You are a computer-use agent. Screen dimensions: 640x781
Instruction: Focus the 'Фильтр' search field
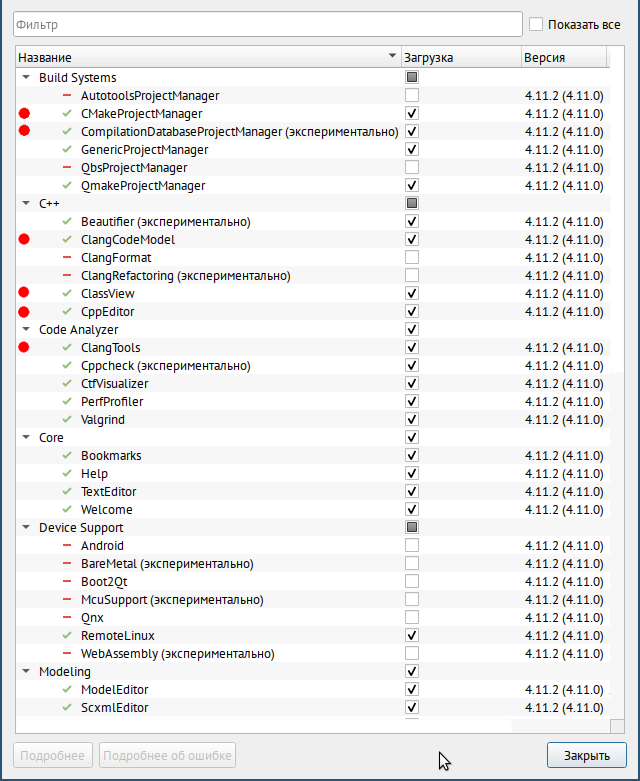pos(268,24)
